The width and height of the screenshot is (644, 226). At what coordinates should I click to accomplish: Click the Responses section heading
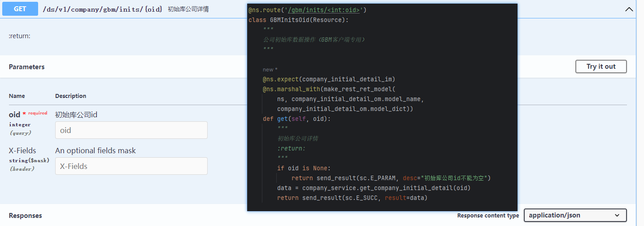coord(25,216)
